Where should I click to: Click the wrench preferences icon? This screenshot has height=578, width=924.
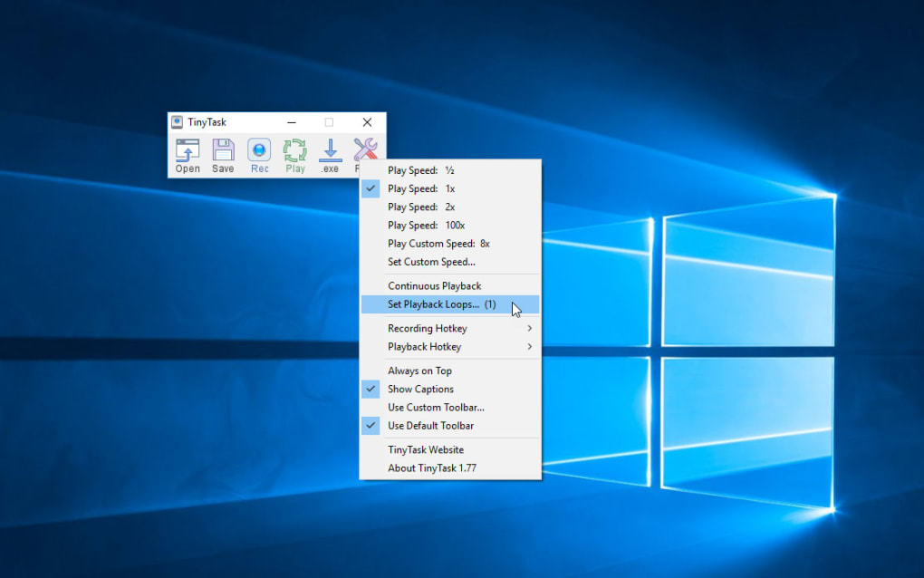[x=365, y=149]
